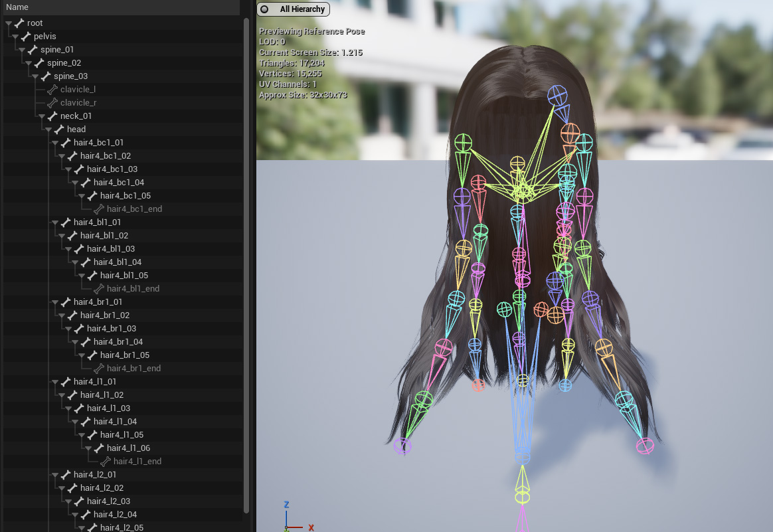Screen dimensions: 773x532
Task: Click the purple bone sphere at left hair tip
Action: [402, 446]
